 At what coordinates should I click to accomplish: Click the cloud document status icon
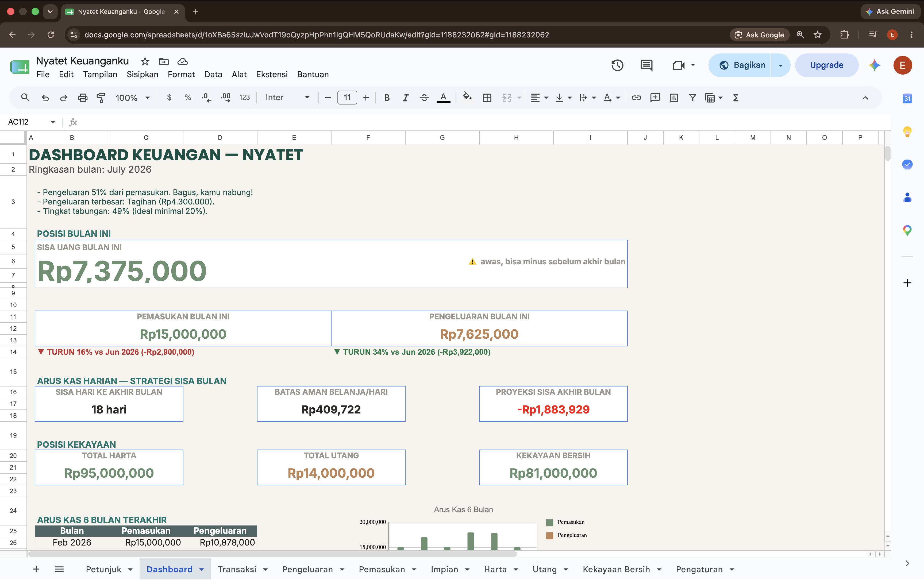[x=183, y=61]
